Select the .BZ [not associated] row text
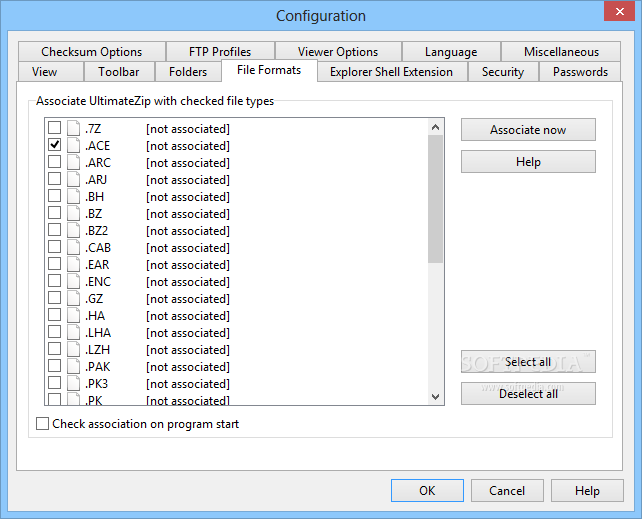642x519 pixels. click(x=158, y=214)
